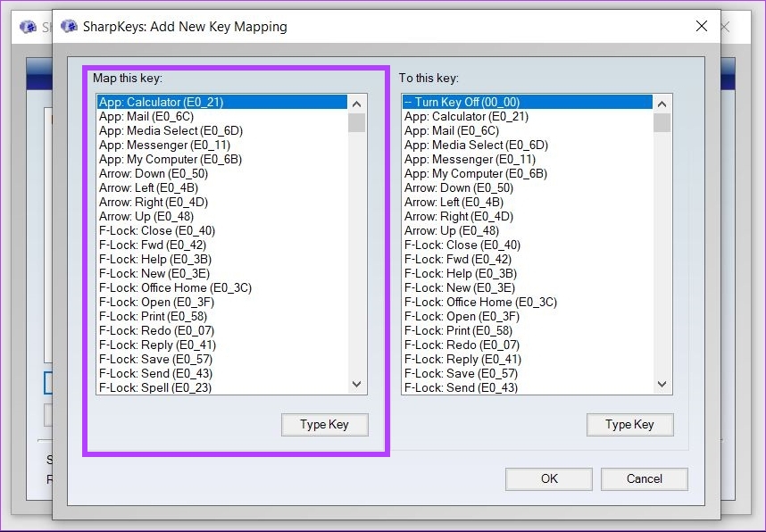Viewport: 766px width, 532px height.
Task: Cancel the new key mapping
Action: 645,478
